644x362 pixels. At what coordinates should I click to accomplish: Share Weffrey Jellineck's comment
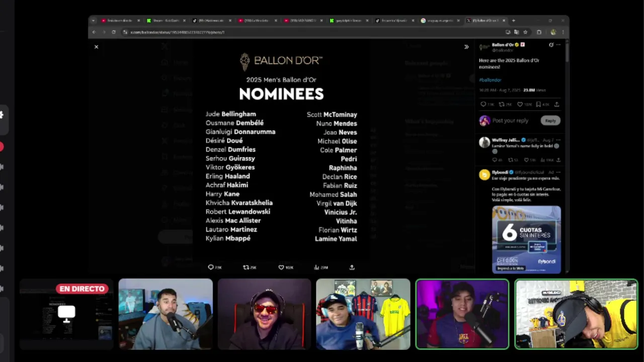pyautogui.click(x=558, y=160)
